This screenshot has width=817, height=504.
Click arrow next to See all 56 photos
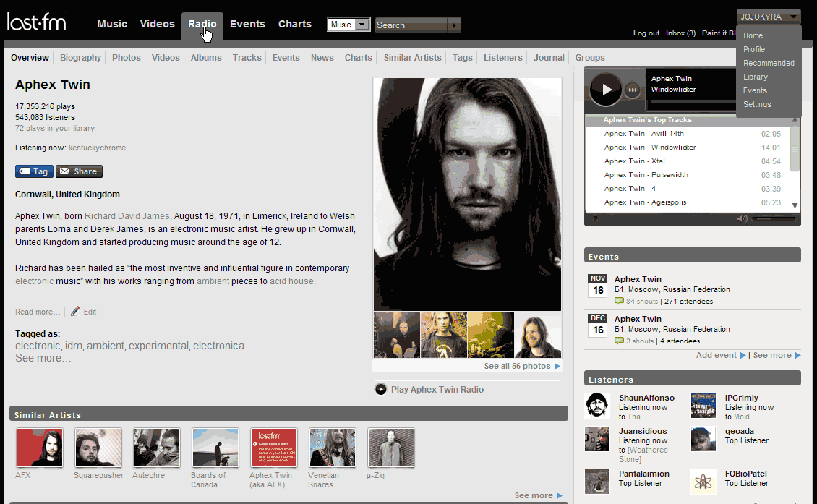557,367
